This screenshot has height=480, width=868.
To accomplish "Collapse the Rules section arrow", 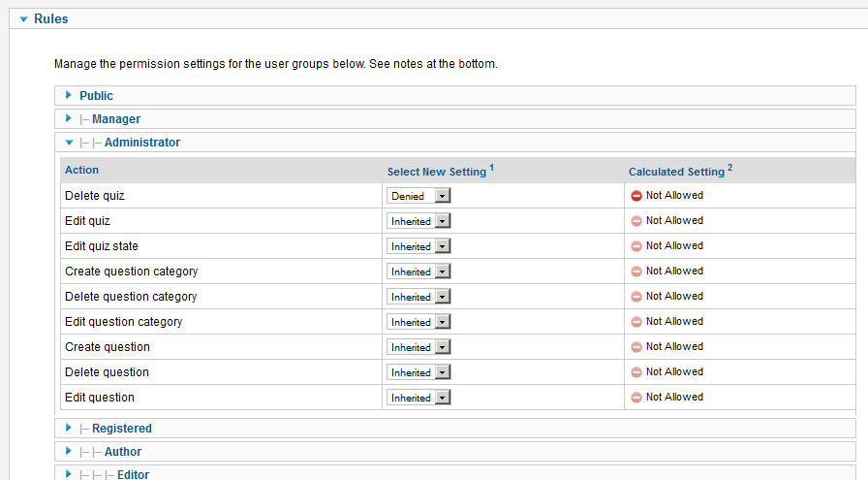I will 23,19.
